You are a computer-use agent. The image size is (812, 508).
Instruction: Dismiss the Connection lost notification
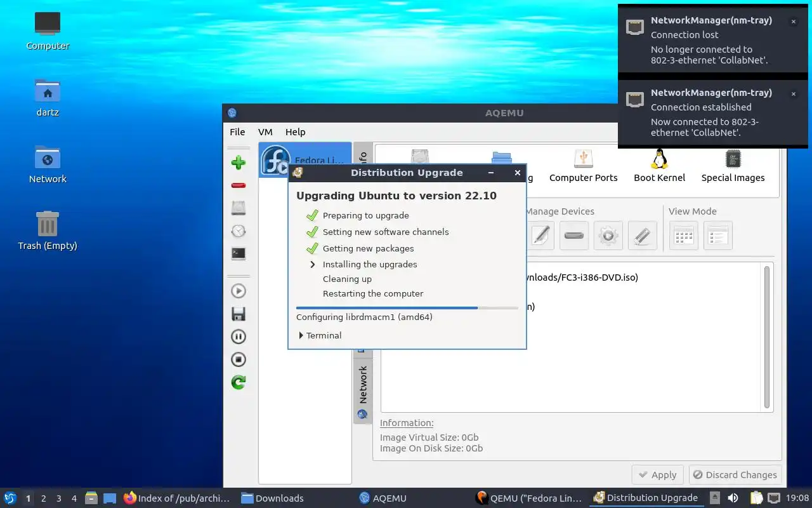[x=793, y=22]
